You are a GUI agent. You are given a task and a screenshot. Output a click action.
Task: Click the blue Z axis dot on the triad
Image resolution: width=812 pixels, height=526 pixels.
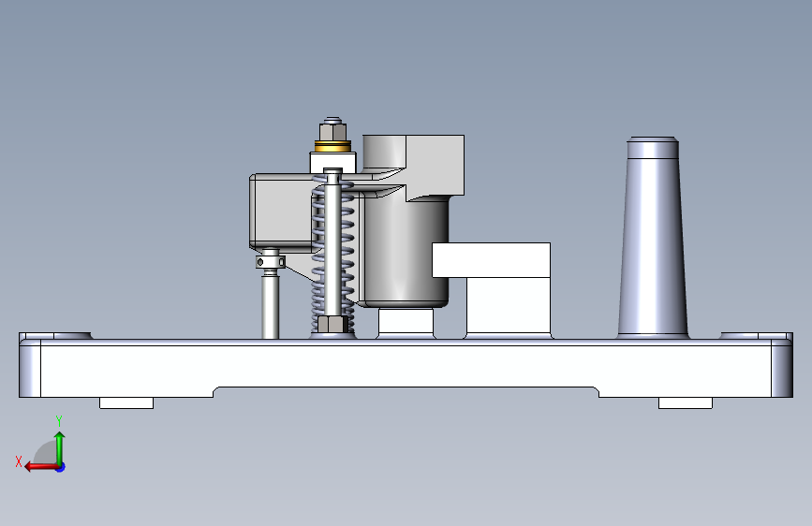[61, 467]
